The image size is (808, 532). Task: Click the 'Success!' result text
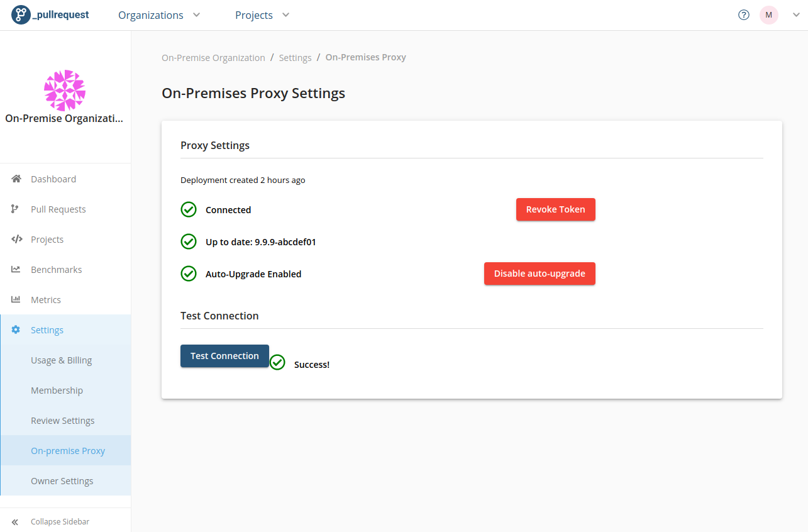(312, 365)
